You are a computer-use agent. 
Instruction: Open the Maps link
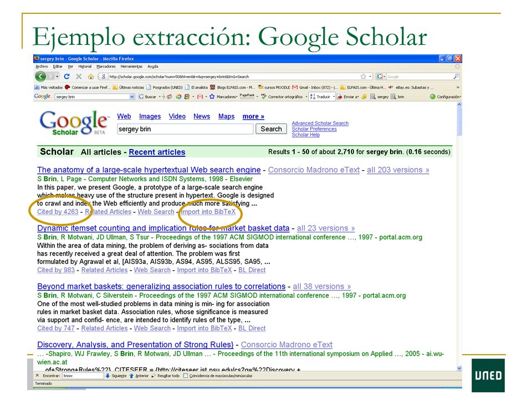coord(226,116)
